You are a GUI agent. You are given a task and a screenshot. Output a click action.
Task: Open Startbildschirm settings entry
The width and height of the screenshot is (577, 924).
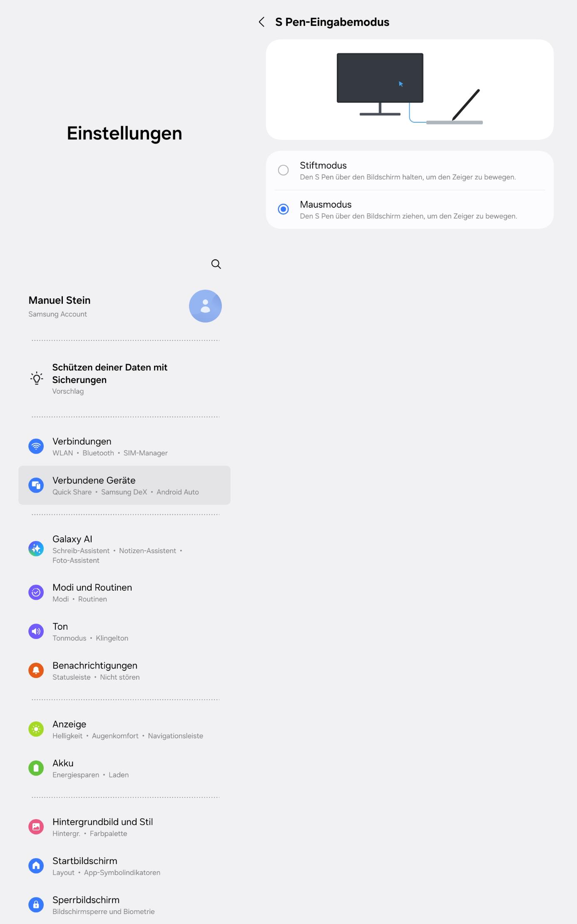point(124,866)
